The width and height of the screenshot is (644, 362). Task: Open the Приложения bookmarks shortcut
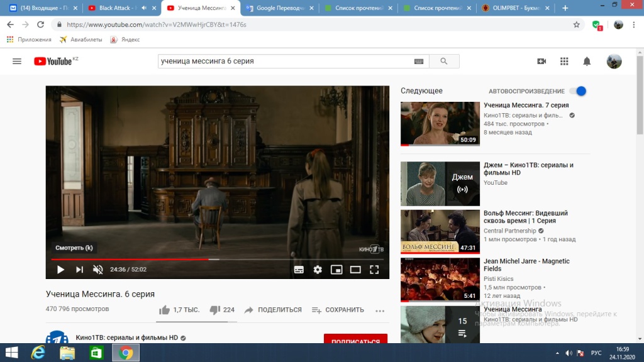[x=29, y=40]
